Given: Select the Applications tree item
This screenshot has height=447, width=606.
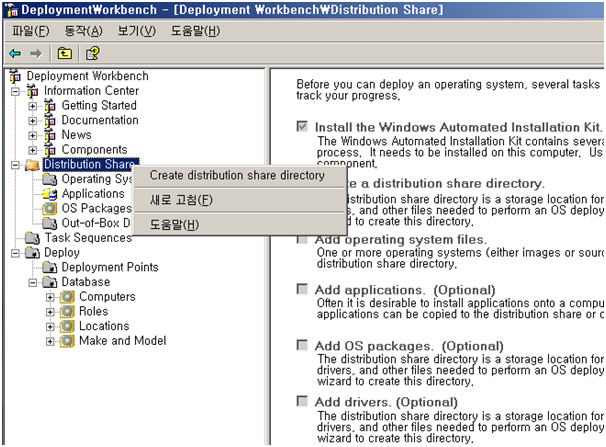Looking at the screenshot, I should coord(93,194).
